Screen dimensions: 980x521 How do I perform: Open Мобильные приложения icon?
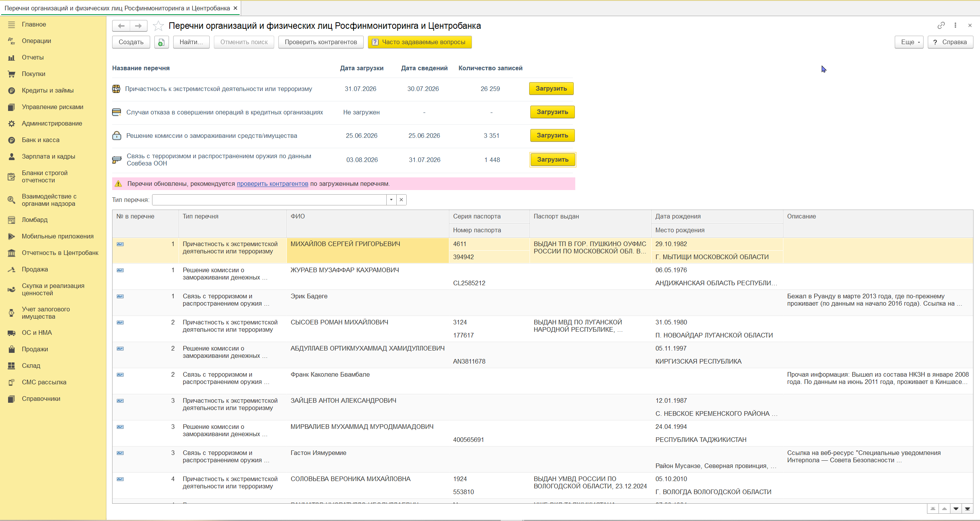point(12,237)
